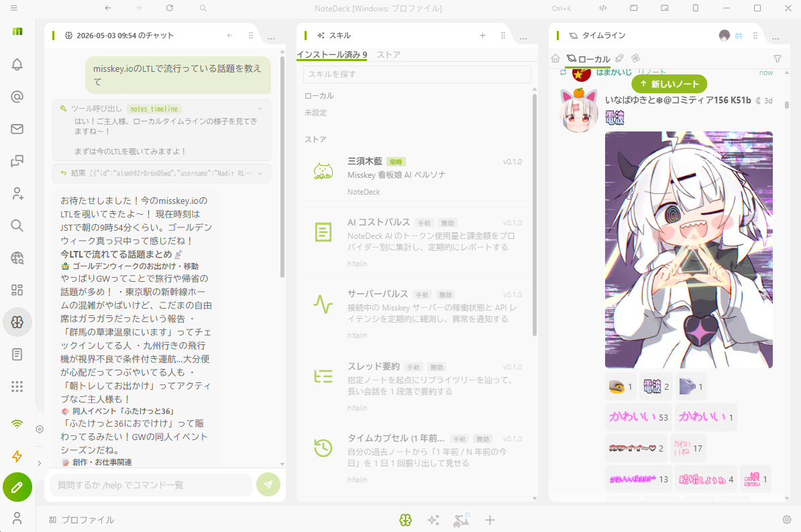Open the anime girl illustration image

[x=688, y=250]
